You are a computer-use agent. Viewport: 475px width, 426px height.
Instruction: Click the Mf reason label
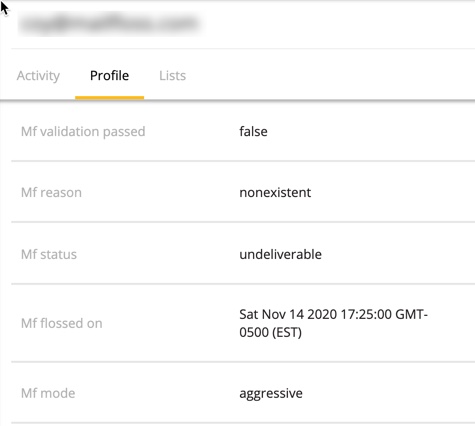click(51, 192)
